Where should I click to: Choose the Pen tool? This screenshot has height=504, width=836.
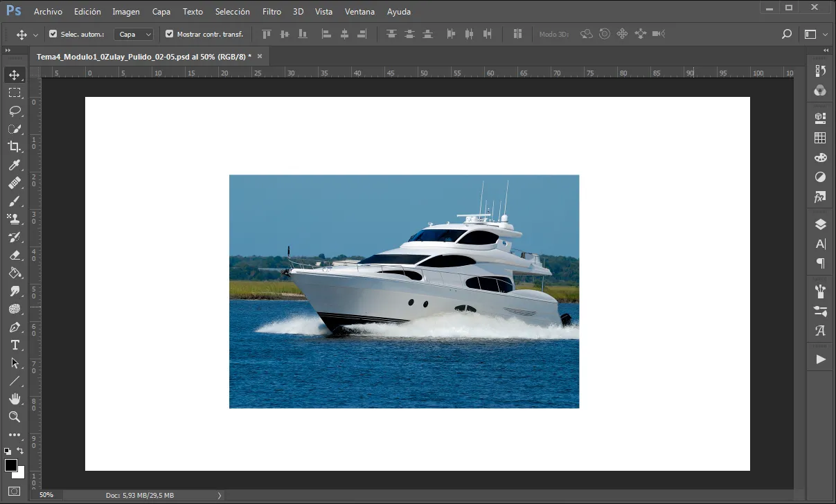15,327
